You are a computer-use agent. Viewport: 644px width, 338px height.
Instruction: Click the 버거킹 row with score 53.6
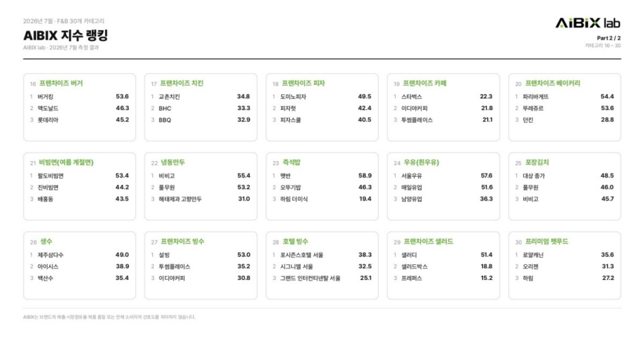(x=79, y=97)
